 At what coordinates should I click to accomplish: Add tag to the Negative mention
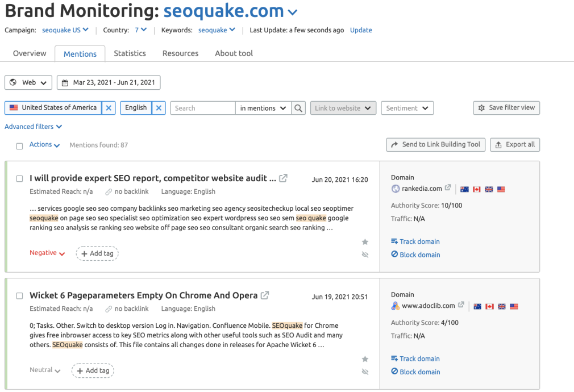point(97,253)
